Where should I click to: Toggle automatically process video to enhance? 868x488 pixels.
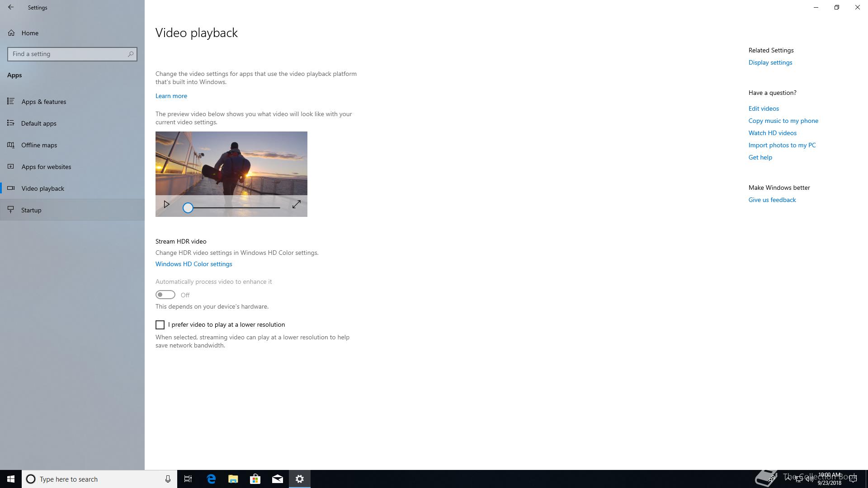pyautogui.click(x=165, y=295)
